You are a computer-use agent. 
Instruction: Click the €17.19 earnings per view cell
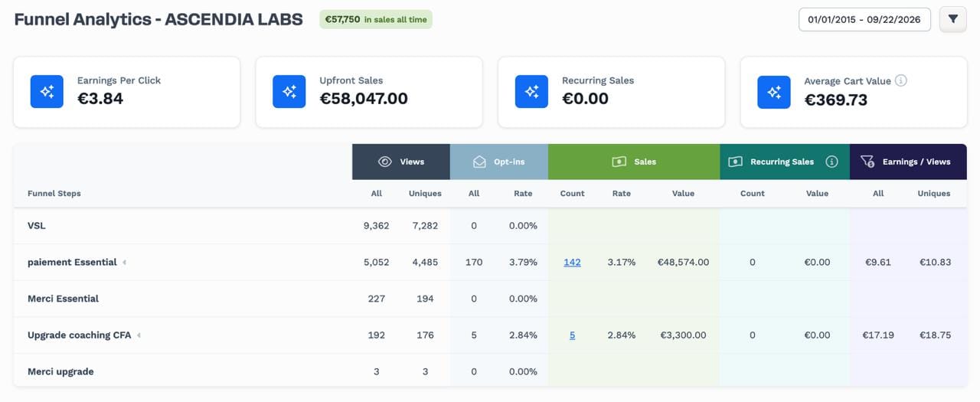[x=878, y=335]
